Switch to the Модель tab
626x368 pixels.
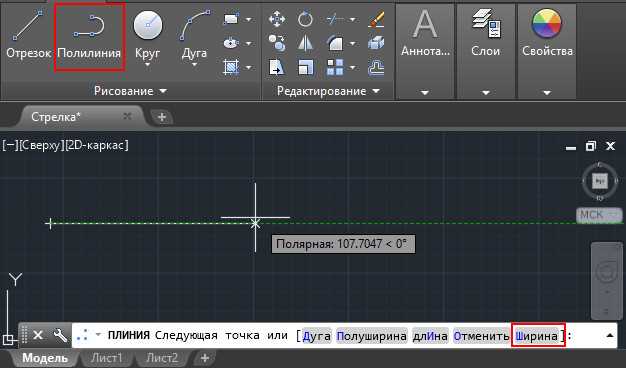(45, 358)
